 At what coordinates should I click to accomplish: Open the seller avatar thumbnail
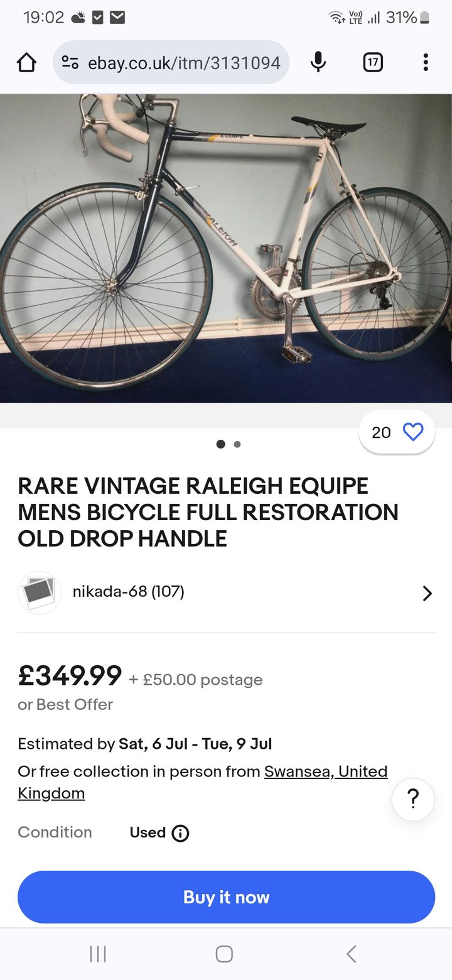[x=40, y=592]
